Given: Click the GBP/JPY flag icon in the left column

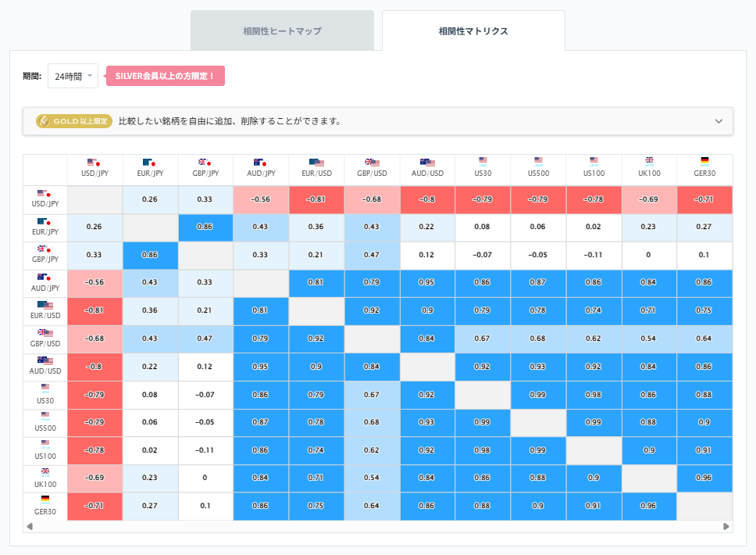Looking at the screenshot, I should pos(45,250).
